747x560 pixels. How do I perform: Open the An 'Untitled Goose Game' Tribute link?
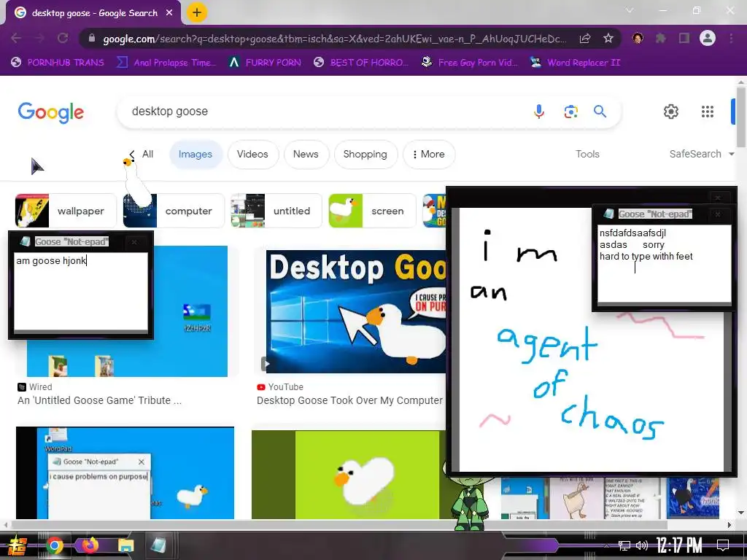click(x=99, y=400)
